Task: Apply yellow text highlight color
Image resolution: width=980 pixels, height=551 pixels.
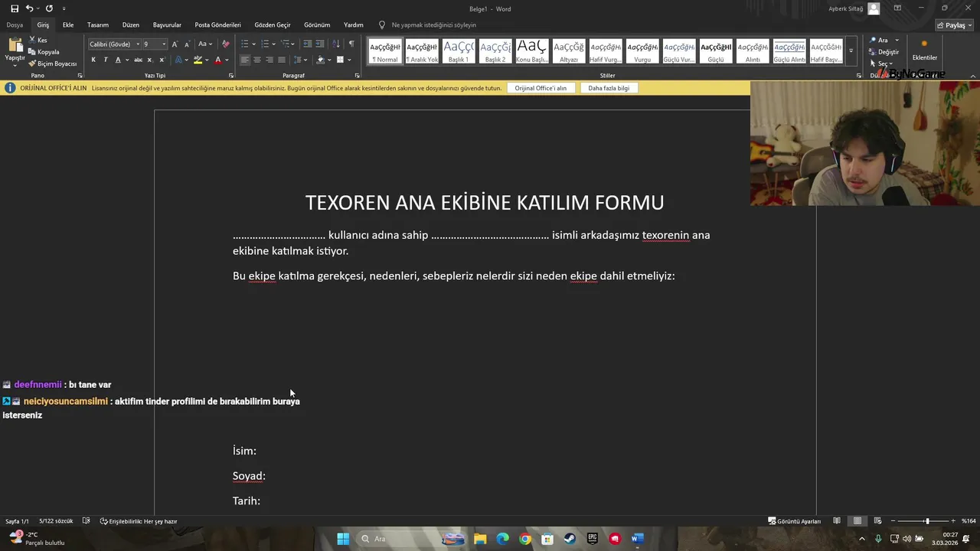Action: click(x=198, y=60)
